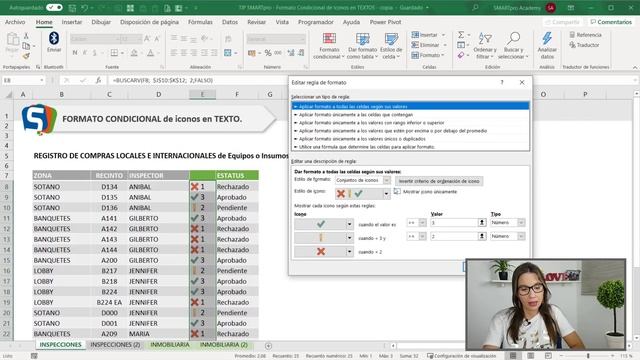Viewport: 640px width, 360px height.
Task: Open the Estilo de icono dropdown
Action: 386,194
